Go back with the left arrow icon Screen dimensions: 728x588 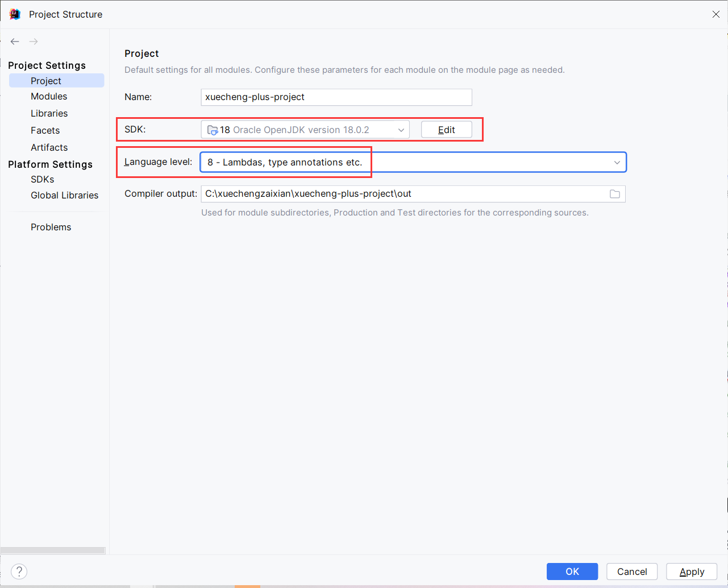click(x=15, y=42)
